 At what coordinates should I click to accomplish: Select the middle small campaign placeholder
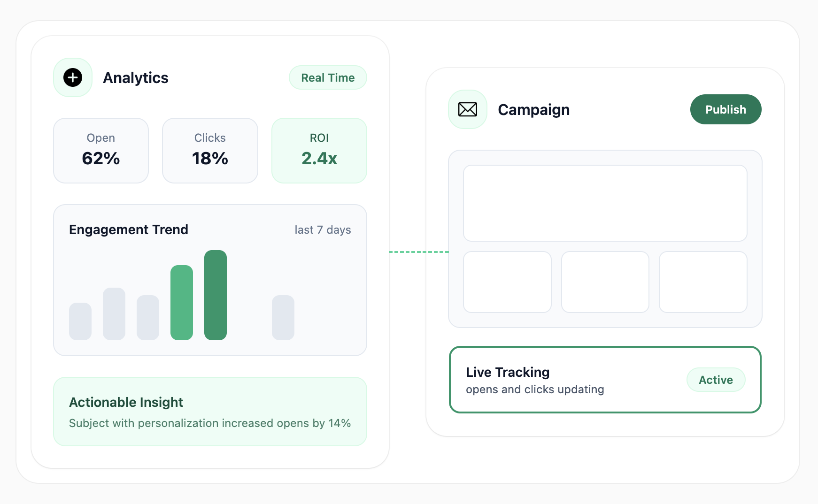(605, 282)
